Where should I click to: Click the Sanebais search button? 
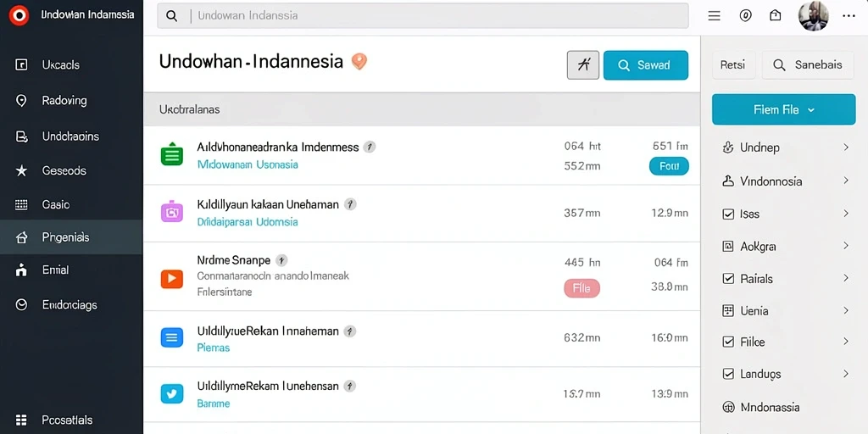pyautogui.click(x=808, y=64)
